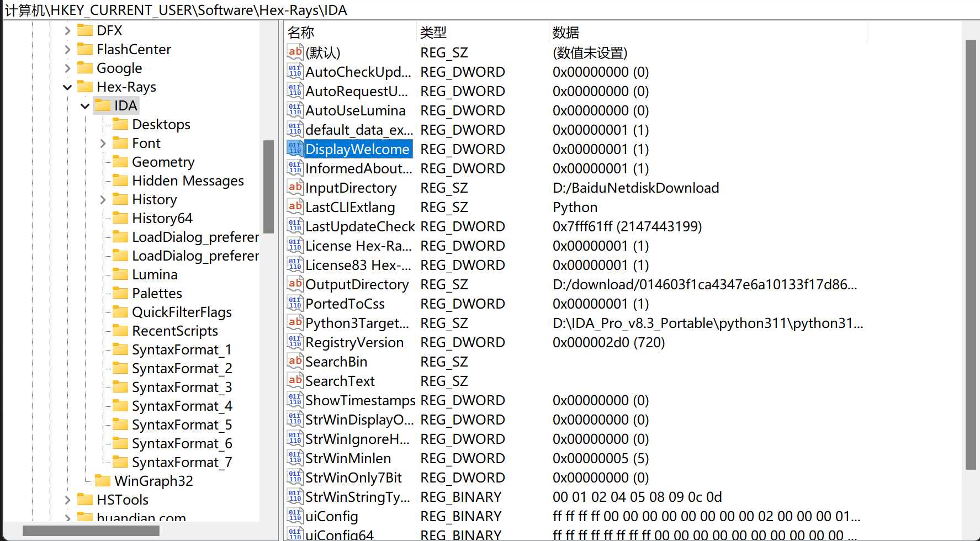
Task: Click the (数值未设置) data cell
Action: click(x=590, y=52)
